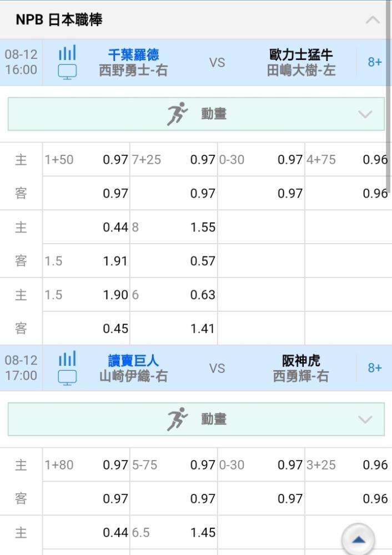Image resolution: width=392 pixels, height=555 pixels.
Task: Click the running man icon in first 動畫 bar
Action: 177,114
